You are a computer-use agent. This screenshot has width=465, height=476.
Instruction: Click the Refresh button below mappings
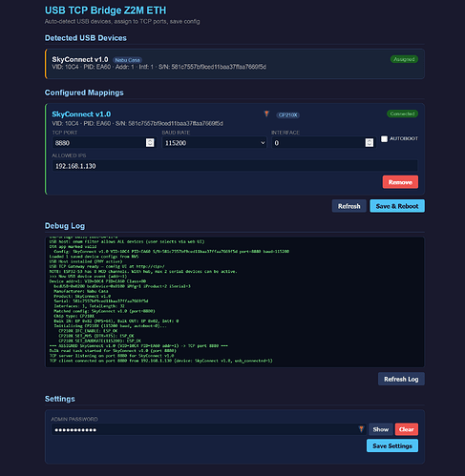coord(349,206)
